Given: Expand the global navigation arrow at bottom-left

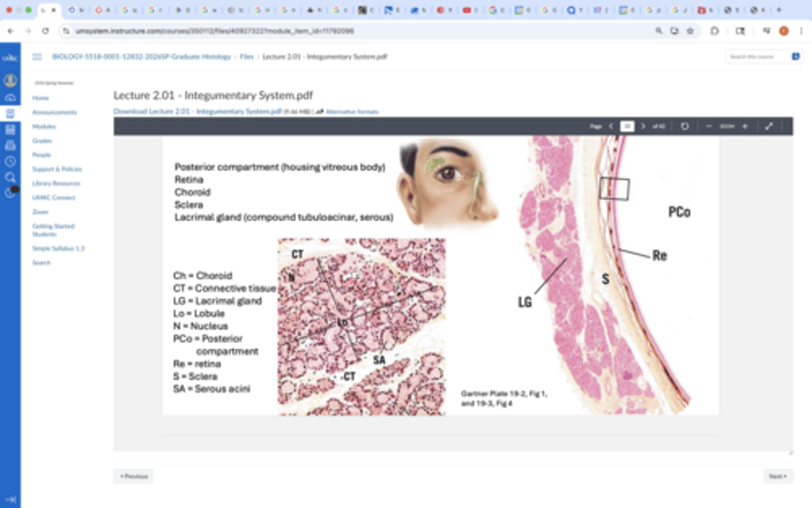Looking at the screenshot, I should 10,499.
